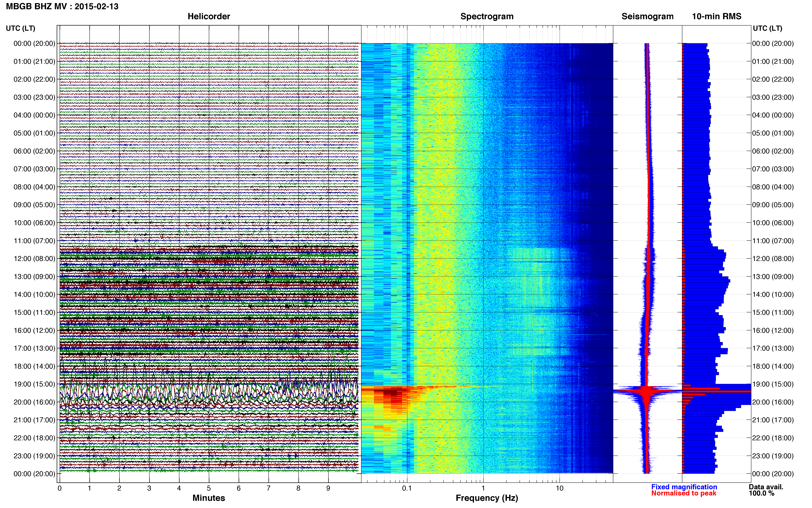Click the left 'UTC (LT)' axis label
Screen dimensions: 812x508
[x=21, y=28]
